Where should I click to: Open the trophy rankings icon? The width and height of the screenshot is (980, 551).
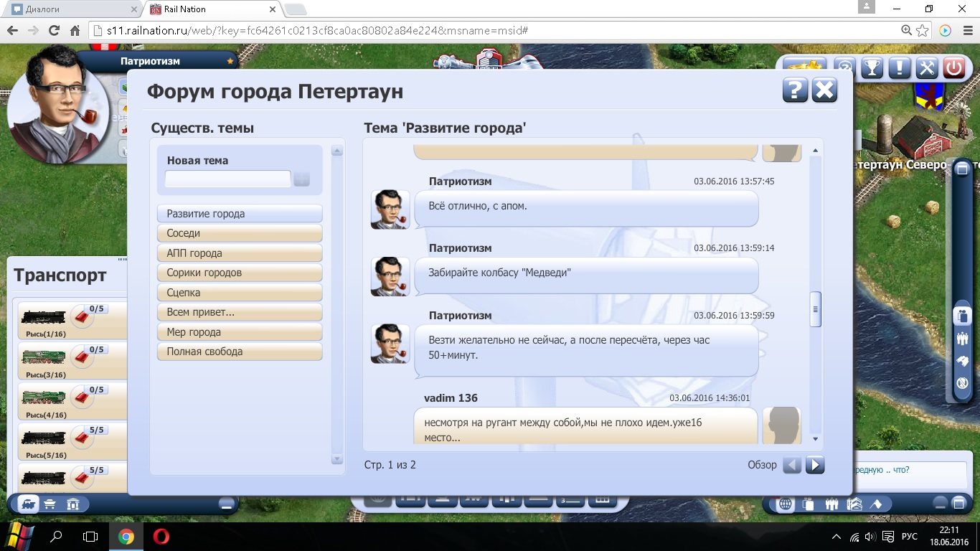[x=871, y=67]
